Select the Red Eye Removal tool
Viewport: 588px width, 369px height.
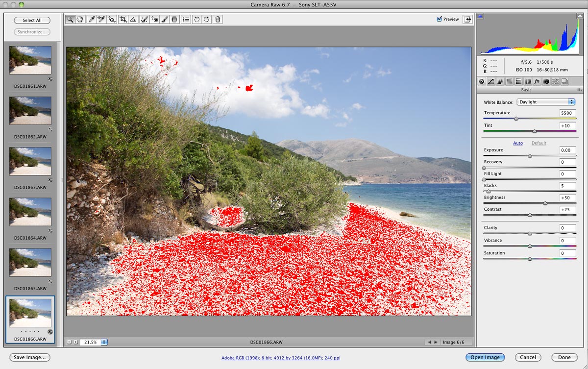click(x=154, y=19)
